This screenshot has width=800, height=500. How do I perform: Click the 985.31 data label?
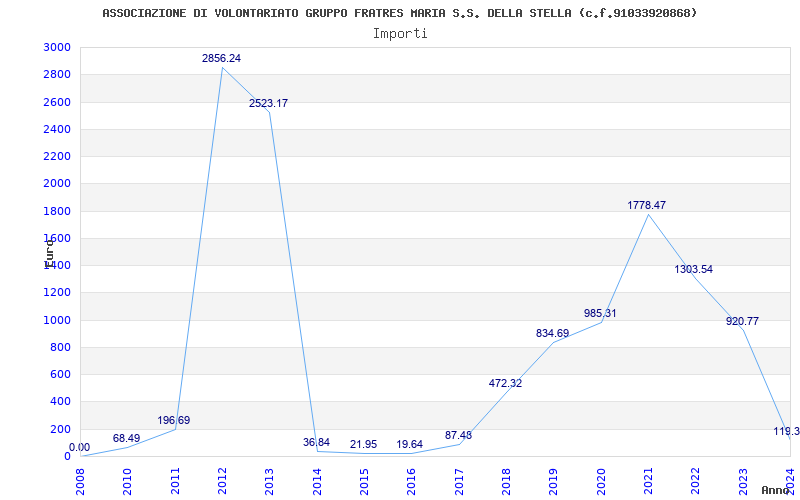tap(600, 313)
